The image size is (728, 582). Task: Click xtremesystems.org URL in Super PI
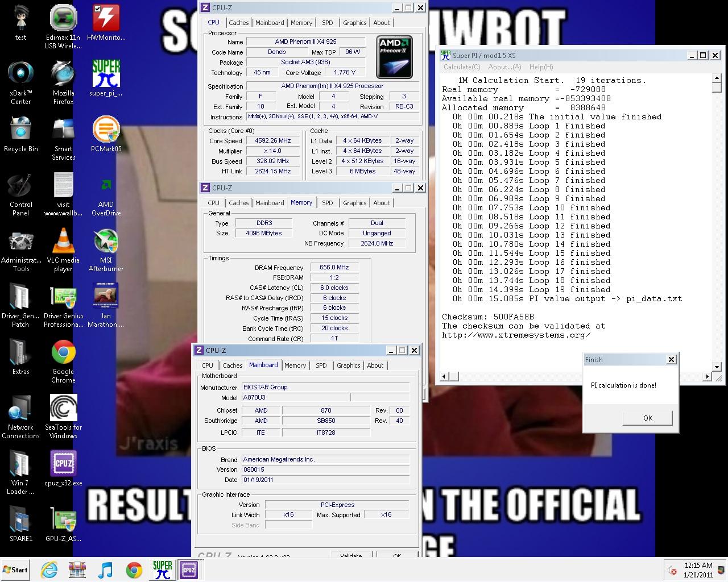point(516,335)
